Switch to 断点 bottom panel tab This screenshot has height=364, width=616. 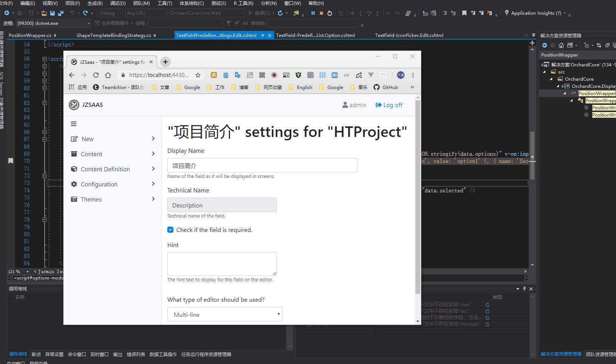click(36, 354)
